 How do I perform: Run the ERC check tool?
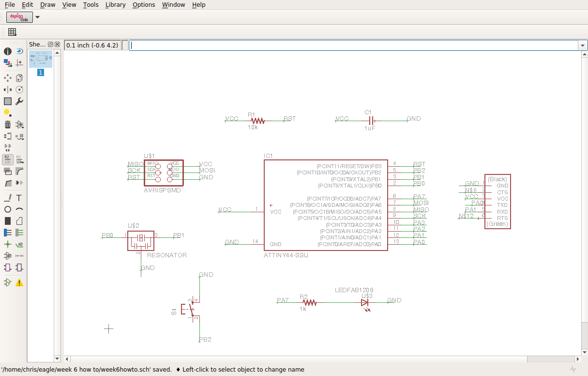(8, 282)
